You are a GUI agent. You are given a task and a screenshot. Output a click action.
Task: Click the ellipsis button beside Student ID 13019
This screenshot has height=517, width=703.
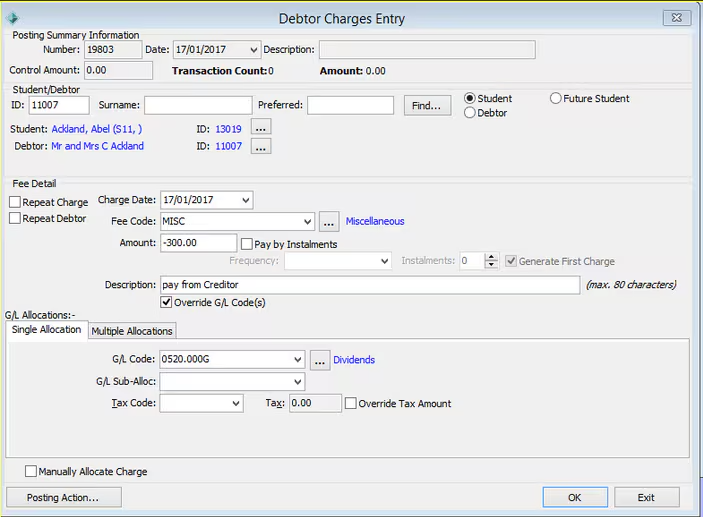coord(260,128)
